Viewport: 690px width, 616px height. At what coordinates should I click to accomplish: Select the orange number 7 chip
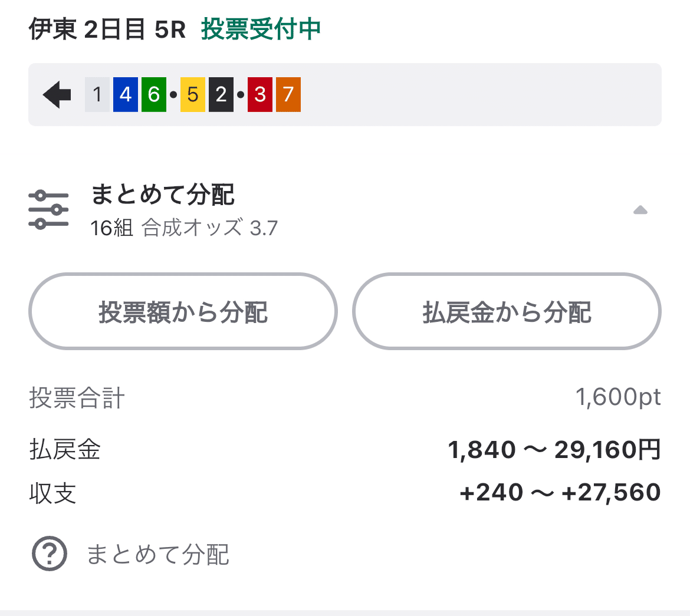(x=288, y=94)
